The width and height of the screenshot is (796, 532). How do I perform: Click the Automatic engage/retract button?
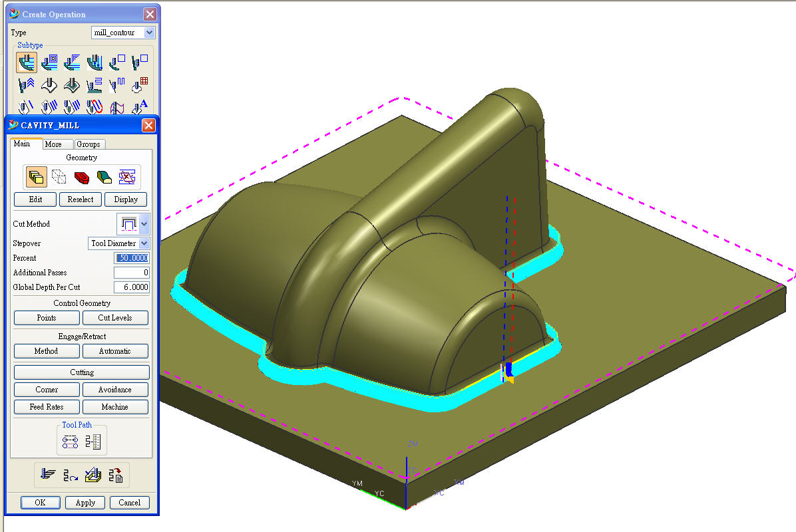pos(115,351)
